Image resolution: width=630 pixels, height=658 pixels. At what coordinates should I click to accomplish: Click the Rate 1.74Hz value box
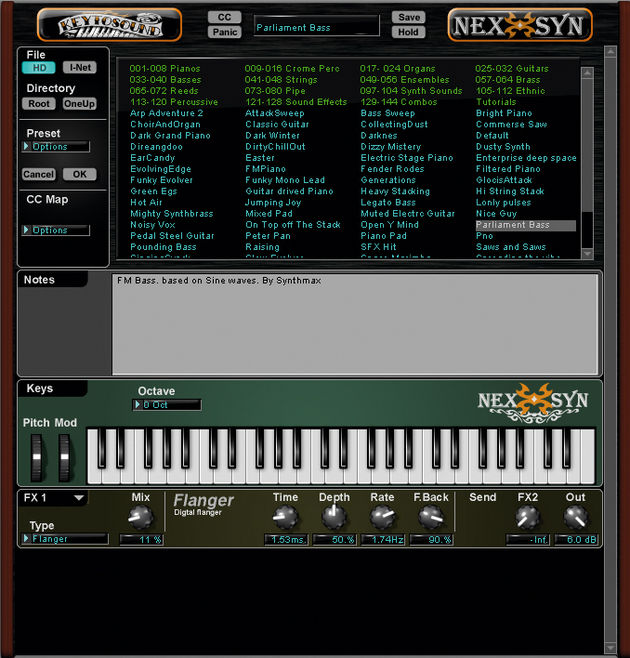[x=383, y=540]
